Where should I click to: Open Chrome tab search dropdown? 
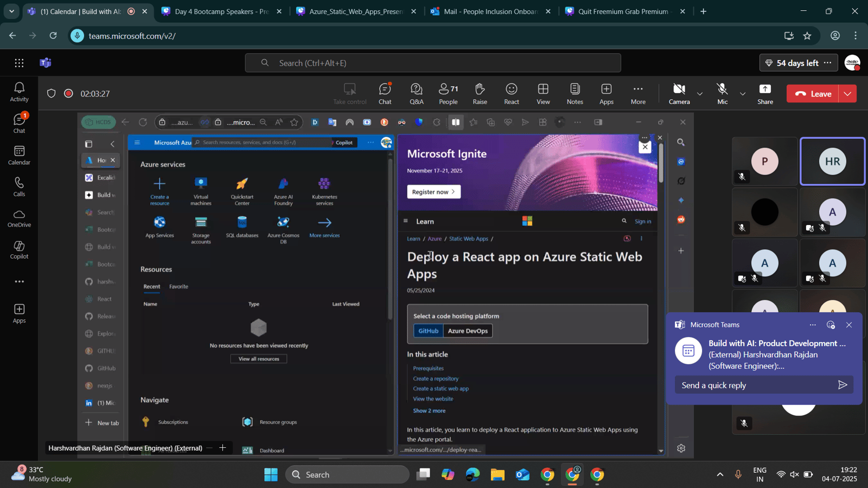(x=11, y=11)
